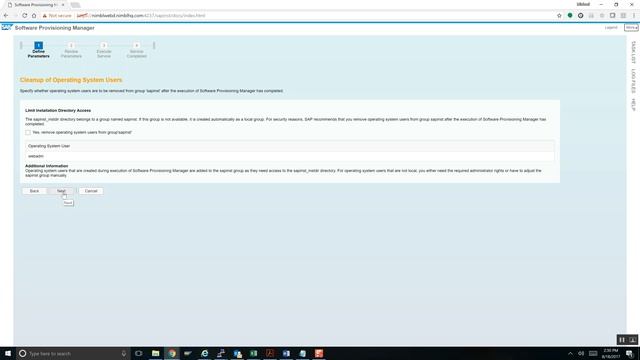Open File Explorer from the taskbar
Image resolution: width=640 pixels, height=360 pixels.
coord(156,353)
